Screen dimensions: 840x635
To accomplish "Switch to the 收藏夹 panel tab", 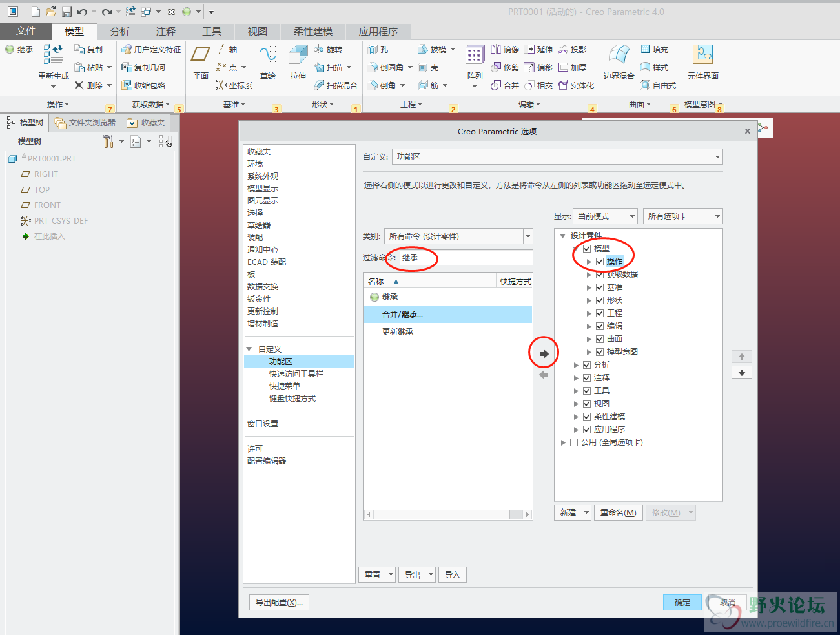I will 147,122.
